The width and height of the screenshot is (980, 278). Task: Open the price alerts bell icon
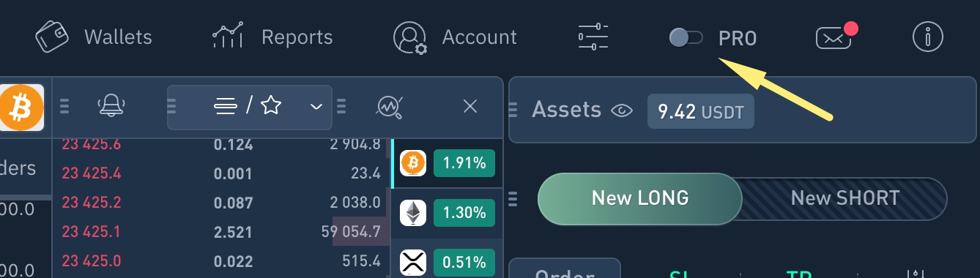click(110, 107)
